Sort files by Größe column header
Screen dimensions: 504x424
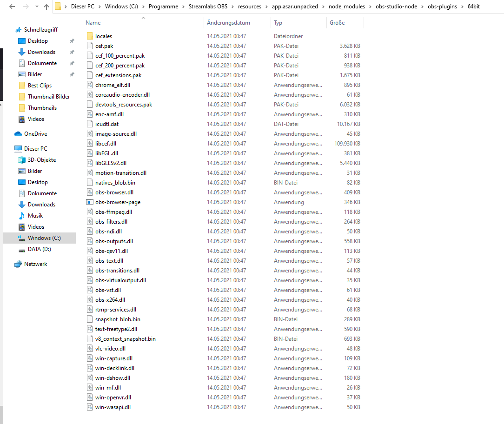click(337, 23)
